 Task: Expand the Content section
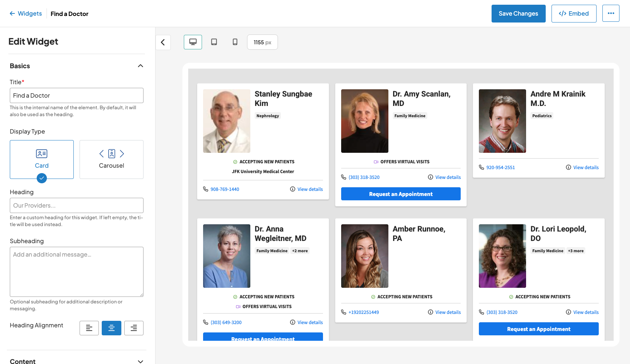tap(141, 361)
